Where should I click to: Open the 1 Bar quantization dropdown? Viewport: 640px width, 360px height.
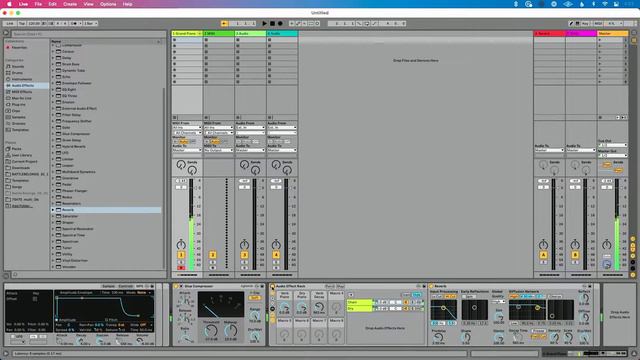click(x=91, y=24)
